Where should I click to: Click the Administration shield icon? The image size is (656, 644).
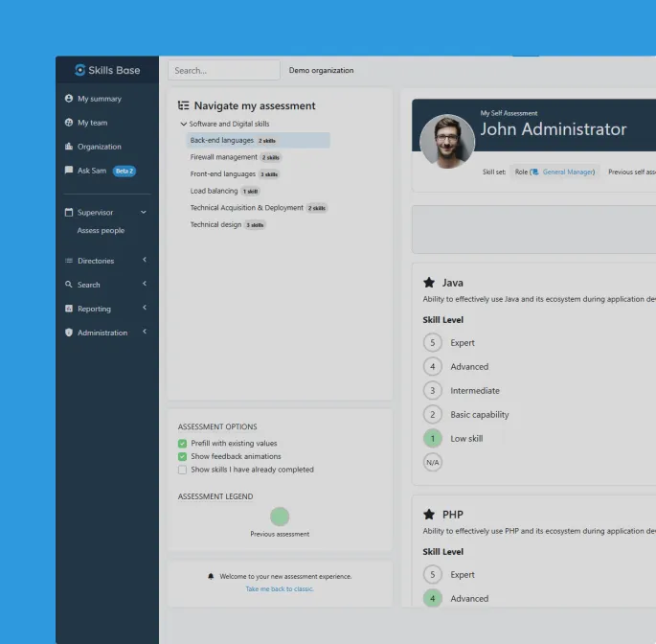tap(69, 333)
